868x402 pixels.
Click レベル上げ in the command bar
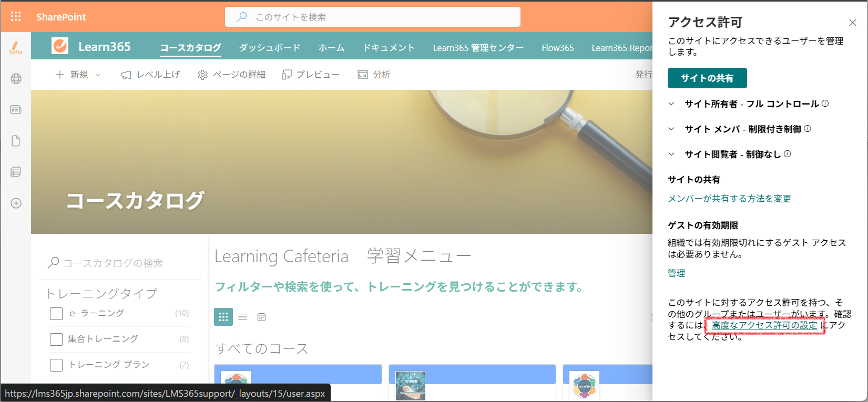point(150,75)
